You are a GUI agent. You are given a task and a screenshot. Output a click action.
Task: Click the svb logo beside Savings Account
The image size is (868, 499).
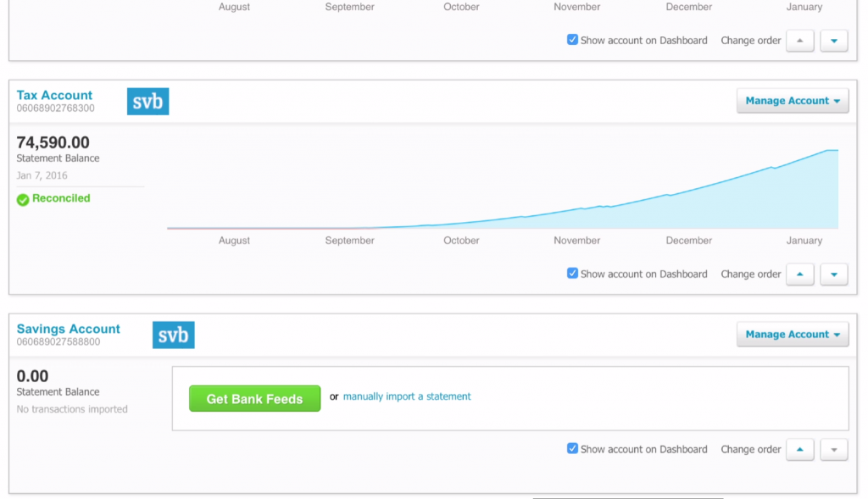click(173, 335)
